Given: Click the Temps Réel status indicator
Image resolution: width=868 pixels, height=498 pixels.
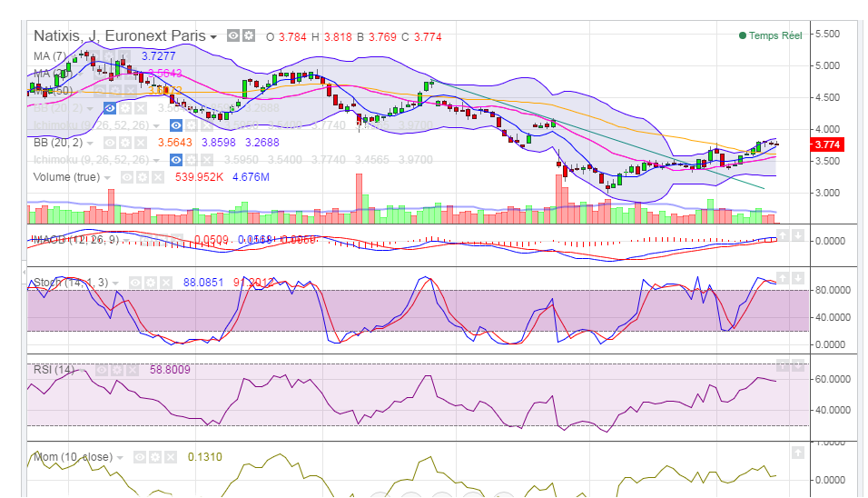Looking at the screenshot, I should pos(770,35).
